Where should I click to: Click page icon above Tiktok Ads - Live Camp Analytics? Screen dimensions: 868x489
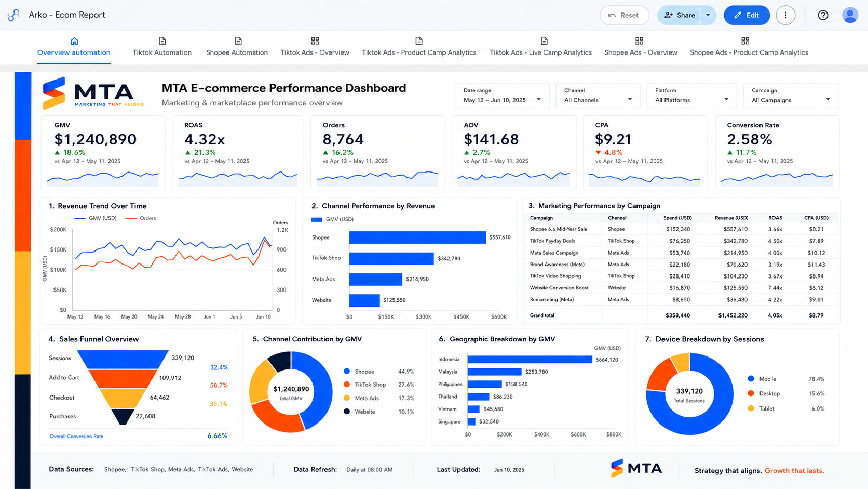pos(544,41)
